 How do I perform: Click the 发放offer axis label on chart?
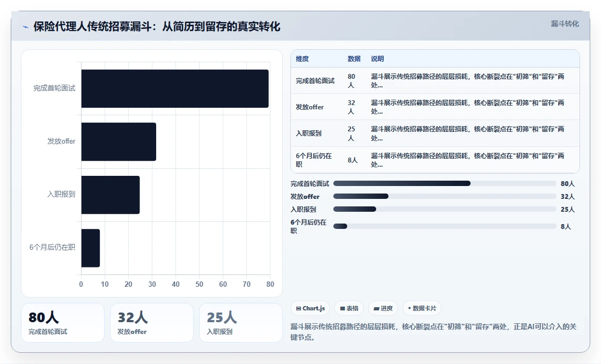tap(61, 142)
